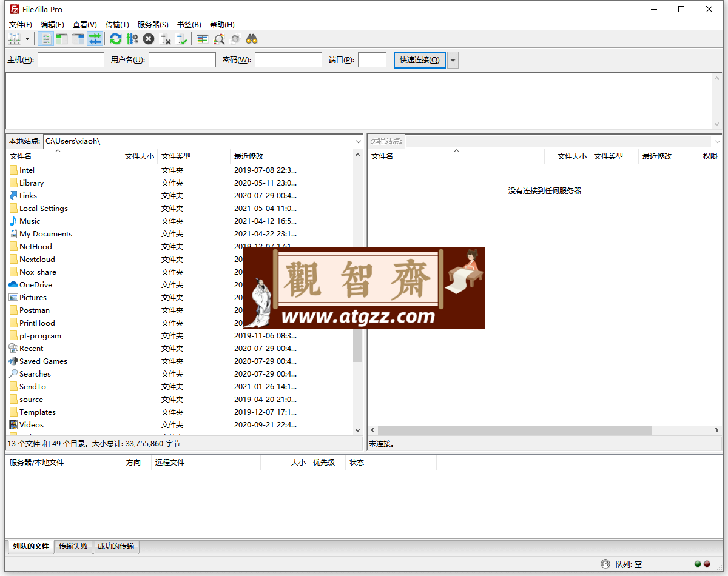The width and height of the screenshot is (728, 576).
Task: Click the 快速连接 button
Action: point(420,59)
